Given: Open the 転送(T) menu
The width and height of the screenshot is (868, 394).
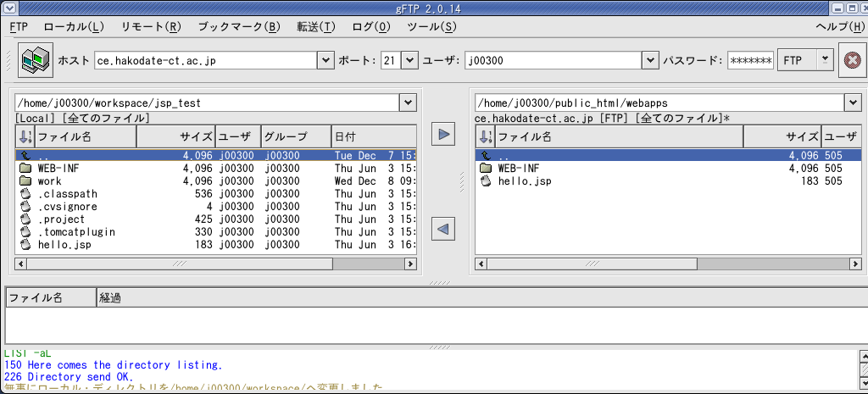Looking at the screenshot, I should click(x=315, y=26).
